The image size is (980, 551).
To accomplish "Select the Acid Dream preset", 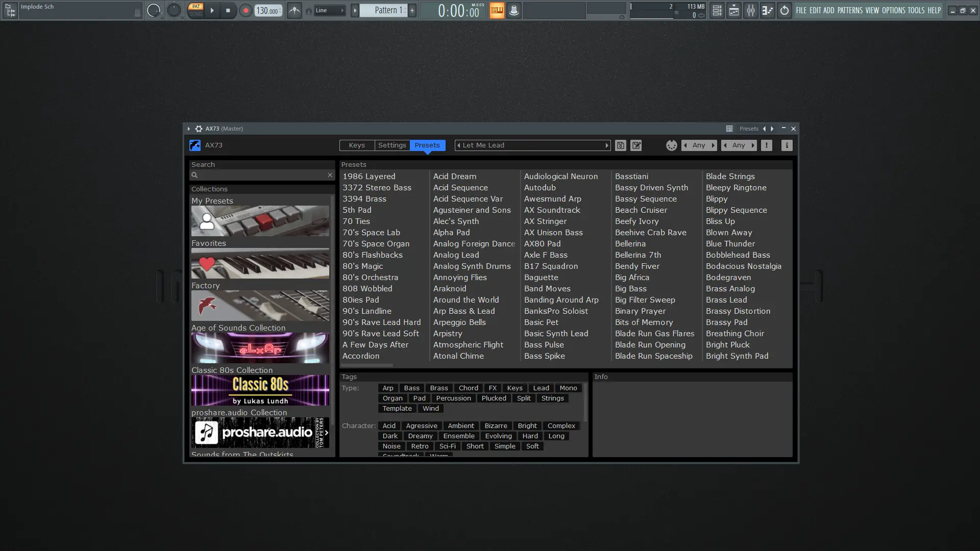I will pyautogui.click(x=454, y=177).
